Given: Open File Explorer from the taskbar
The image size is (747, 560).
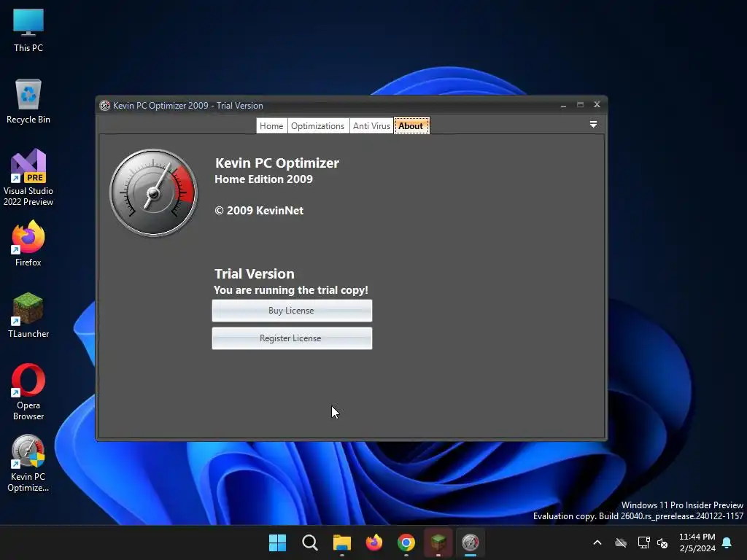Looking at the screenshot, I should coord(341,542).
